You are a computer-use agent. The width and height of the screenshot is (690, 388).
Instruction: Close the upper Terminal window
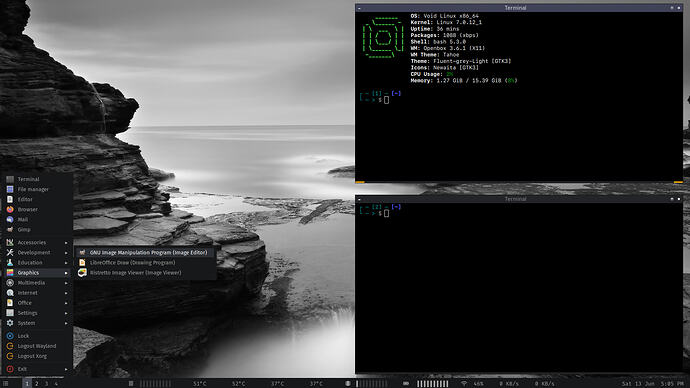point(679,8)
